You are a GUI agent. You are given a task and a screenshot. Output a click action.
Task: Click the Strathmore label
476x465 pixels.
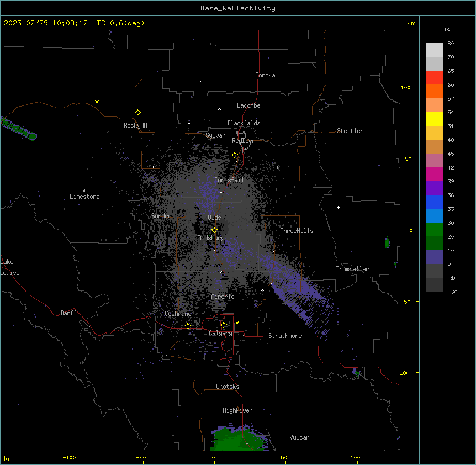(285, 336)
